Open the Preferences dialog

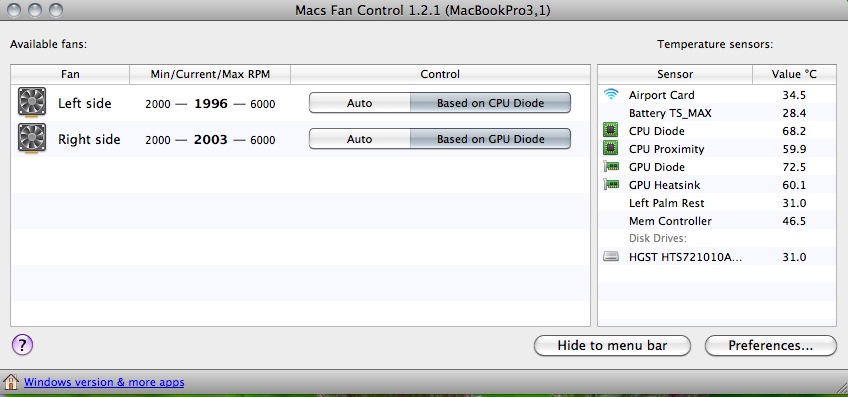[771, 346]
